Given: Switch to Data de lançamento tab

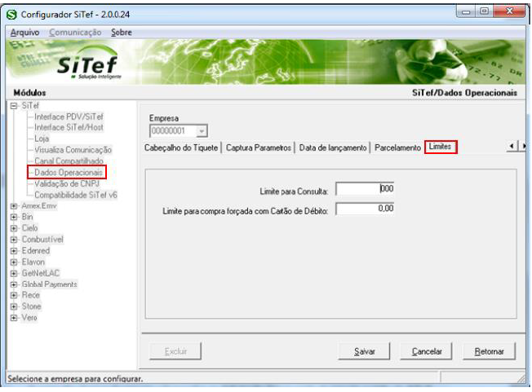Looking at the screenshot, I should point(333,148).
